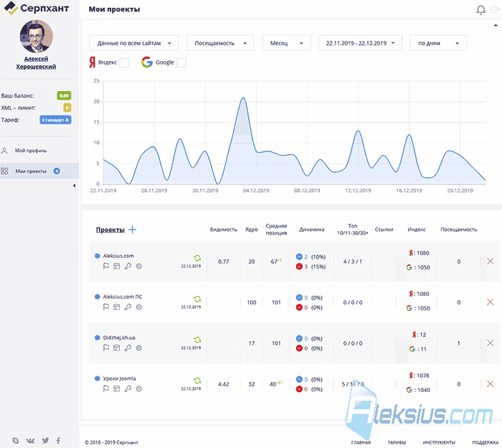
Task: Open the Алексей Хорошевский profile link
Action: 36,63
